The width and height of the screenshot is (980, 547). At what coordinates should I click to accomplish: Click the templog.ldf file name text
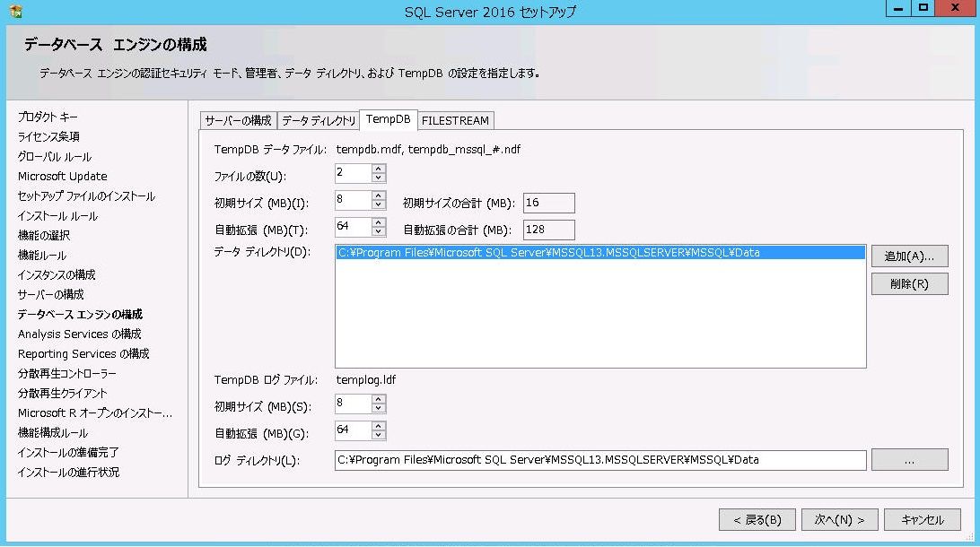pyautogui.click(x=365, y=379)
